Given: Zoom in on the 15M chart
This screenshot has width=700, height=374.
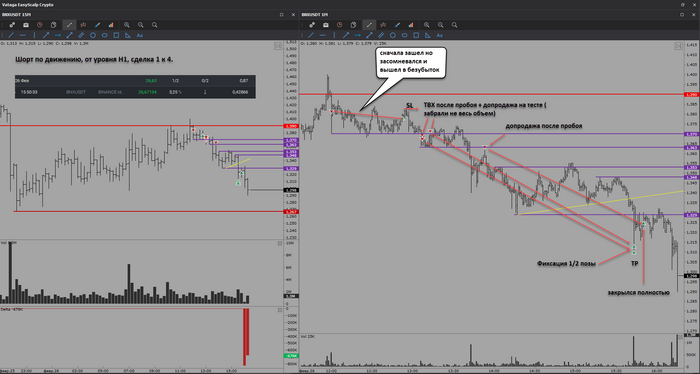Looking at the screenshot, I should 127,25.
